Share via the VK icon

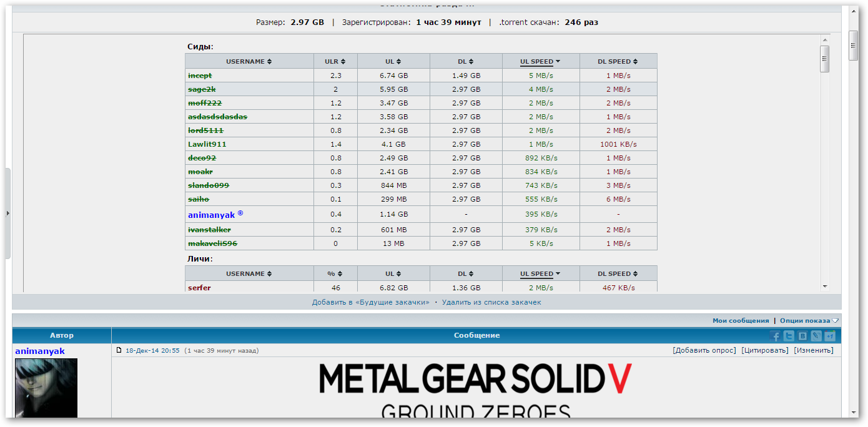(x=803, y=336)
